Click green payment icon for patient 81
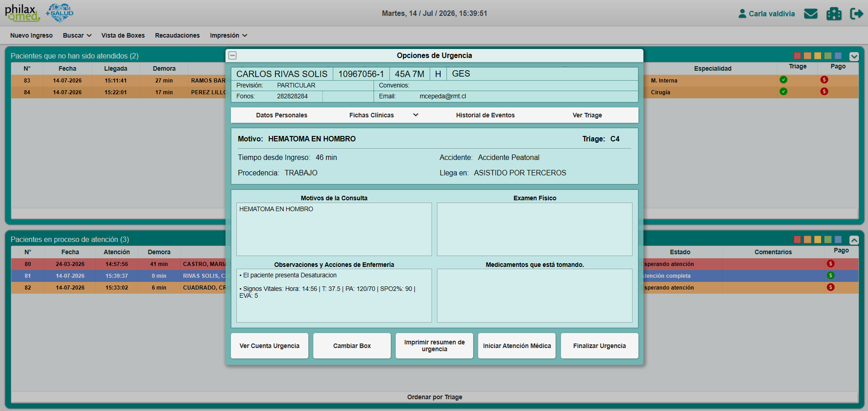Viewport: 868px width, 411px height. tap(830, 275)
